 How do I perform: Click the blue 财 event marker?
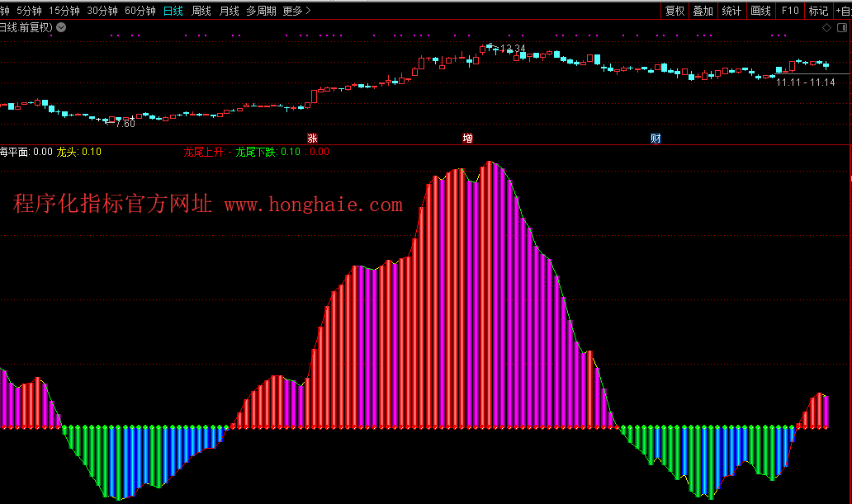(x=656, y=138)
